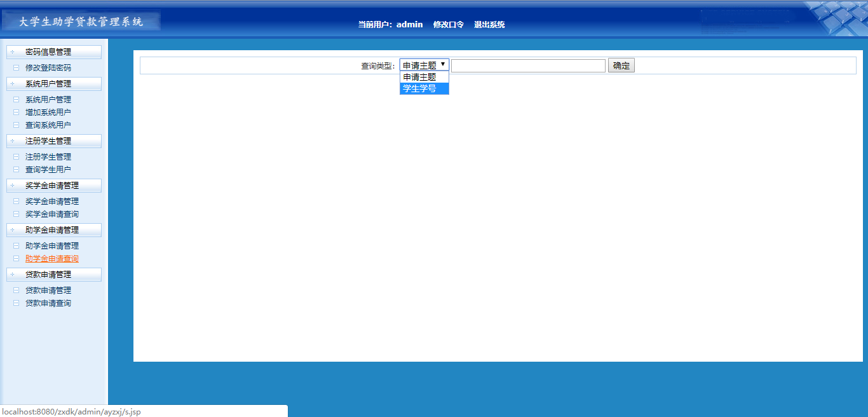
Task: Click the 大学生助学贷款管理系统 title logo
Action: pyautogui.click(x=81, y=22)
